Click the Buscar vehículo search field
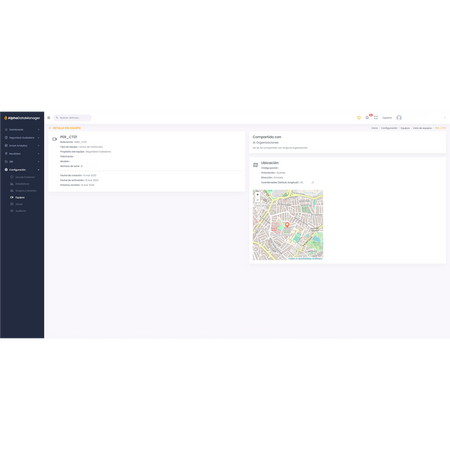Screen dimensions: 450x450 click(72, 118)
